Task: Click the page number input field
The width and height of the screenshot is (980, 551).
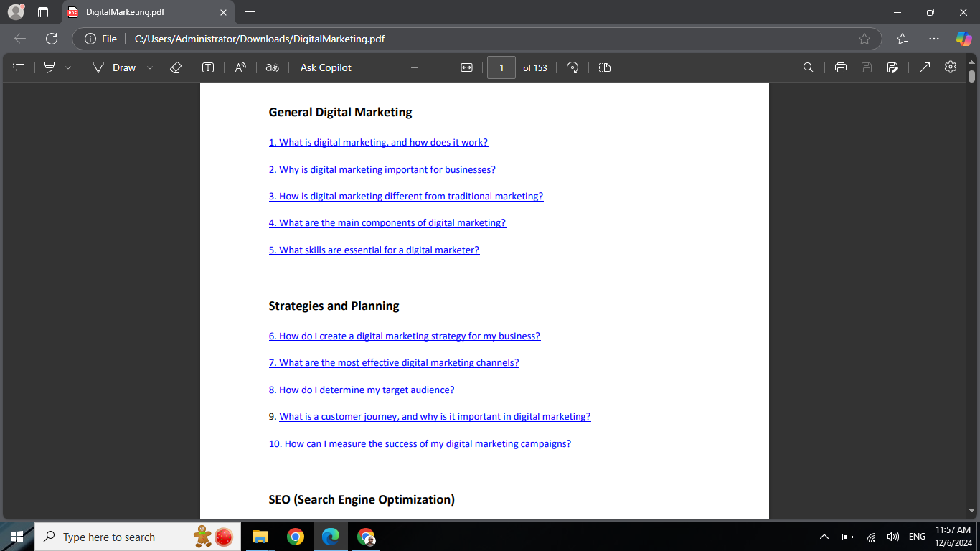Action: [501, 67]
